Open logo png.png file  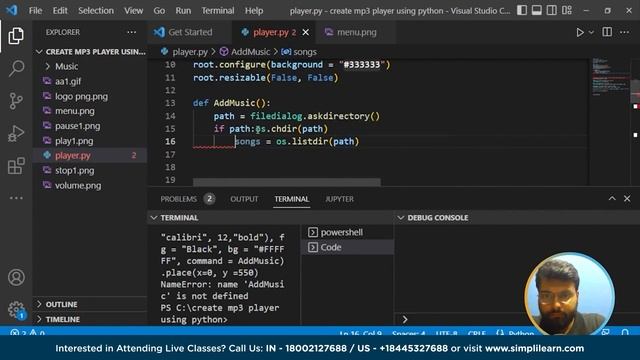click(x=90, y=96)
